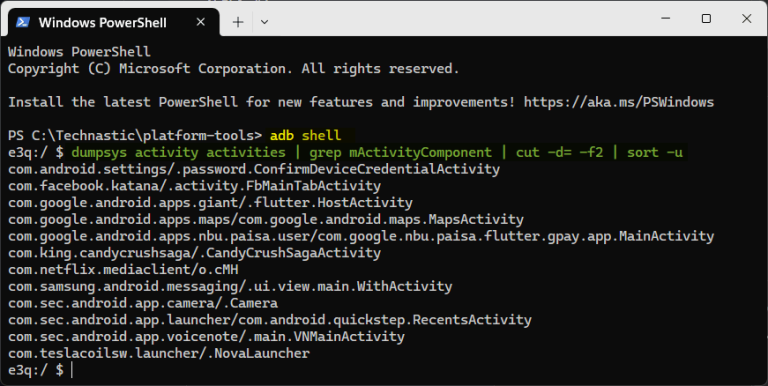Click the com.facebook.katana FbMainTabActivity line

[x=194, y=186]
